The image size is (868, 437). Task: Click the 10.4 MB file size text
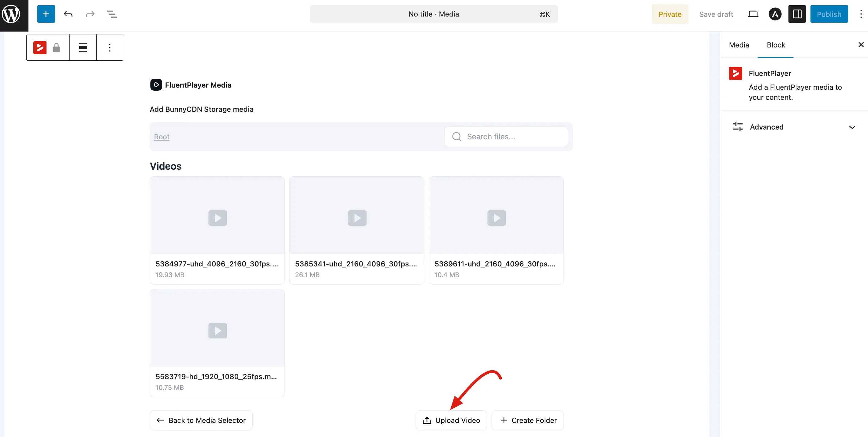(x=447, y=274)
